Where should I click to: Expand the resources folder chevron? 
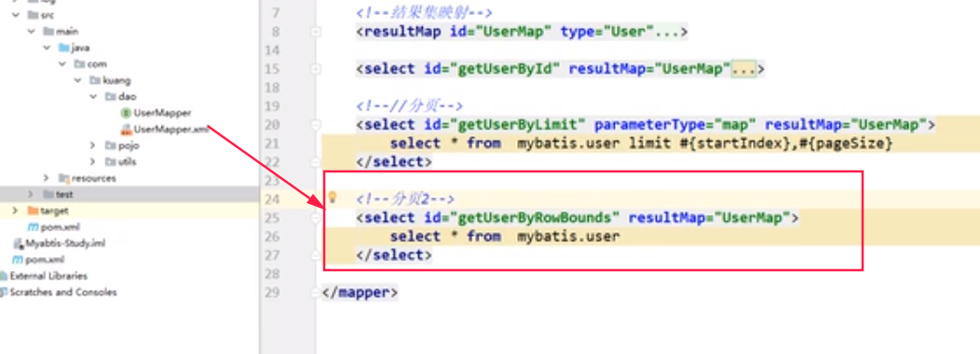pyautogui.click(x=47, y=178)
